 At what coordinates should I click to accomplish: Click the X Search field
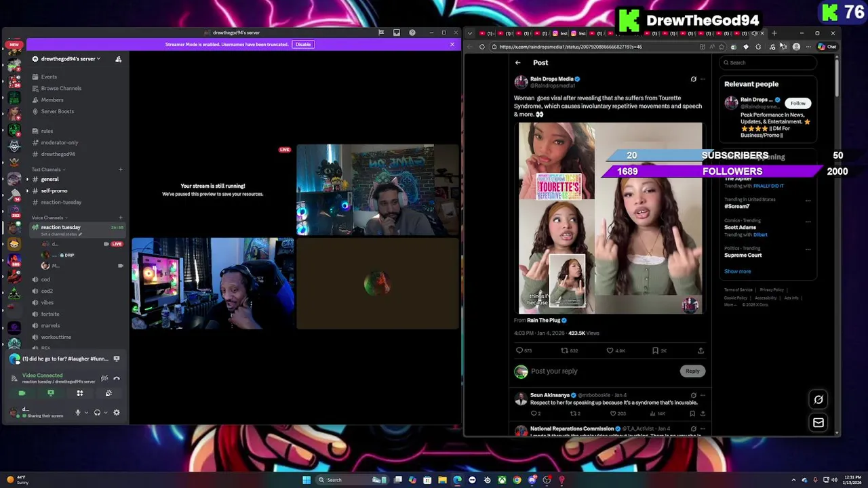coord(768,62)
